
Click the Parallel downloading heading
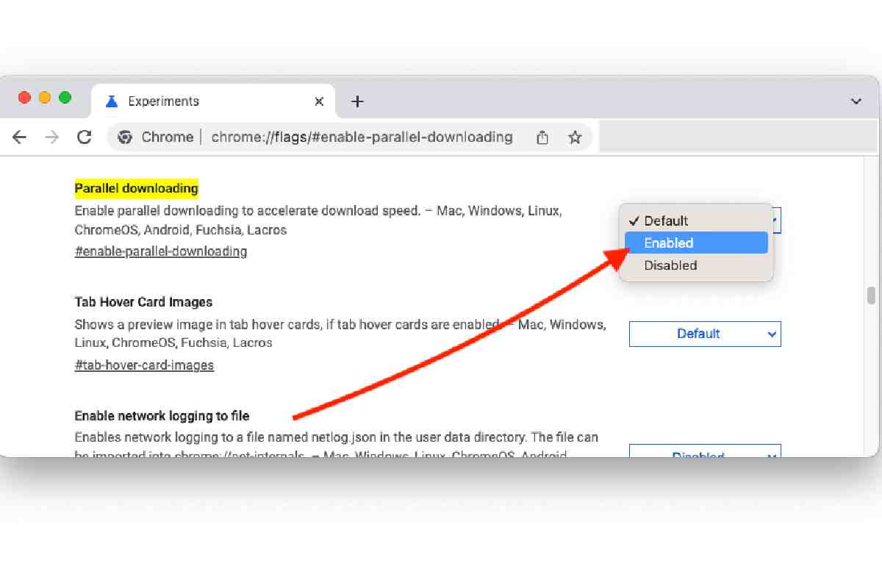point(137,189)
